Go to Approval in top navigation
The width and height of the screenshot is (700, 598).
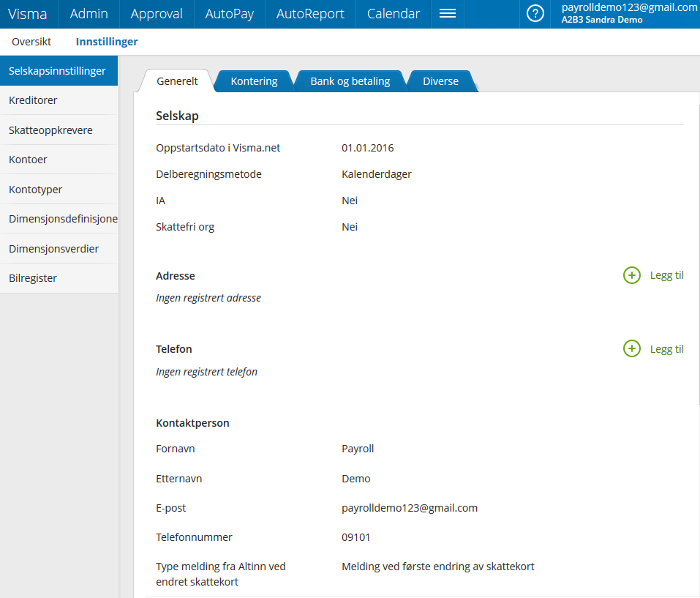(157, 14)
